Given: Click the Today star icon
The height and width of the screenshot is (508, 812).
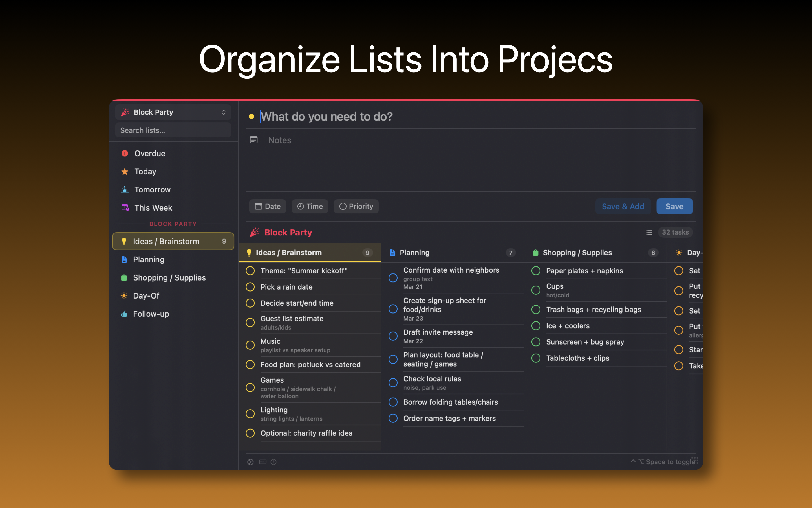Looking at the screenshot, I should (x=125, y=172).
